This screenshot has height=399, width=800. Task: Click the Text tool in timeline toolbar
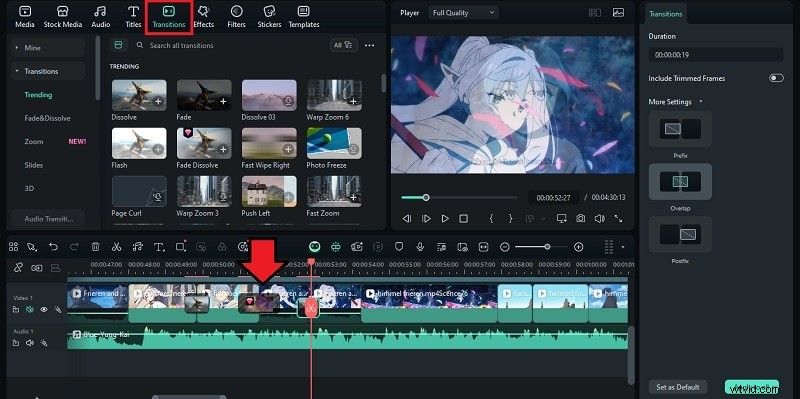(x=159, y=247)
